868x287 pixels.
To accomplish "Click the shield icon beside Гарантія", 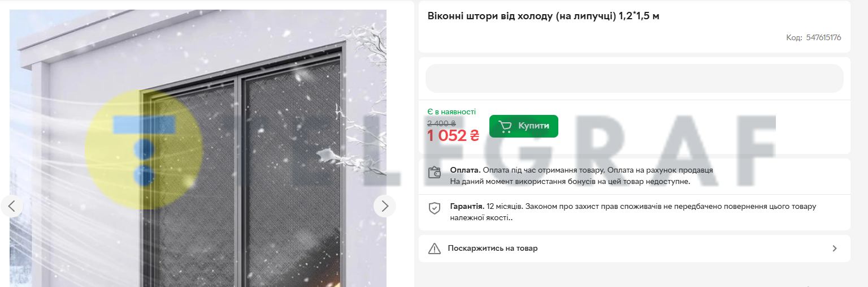I will click(434, 208).
